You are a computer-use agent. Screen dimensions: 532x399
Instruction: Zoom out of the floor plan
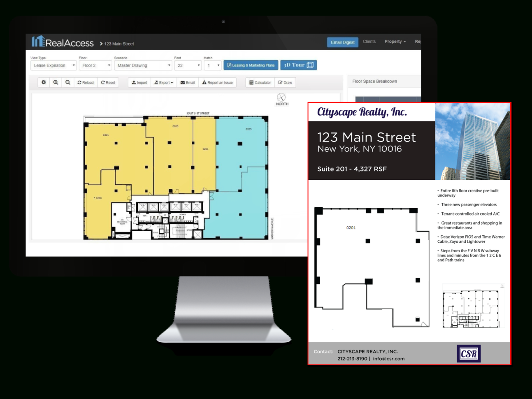click(x=68, y=83)
